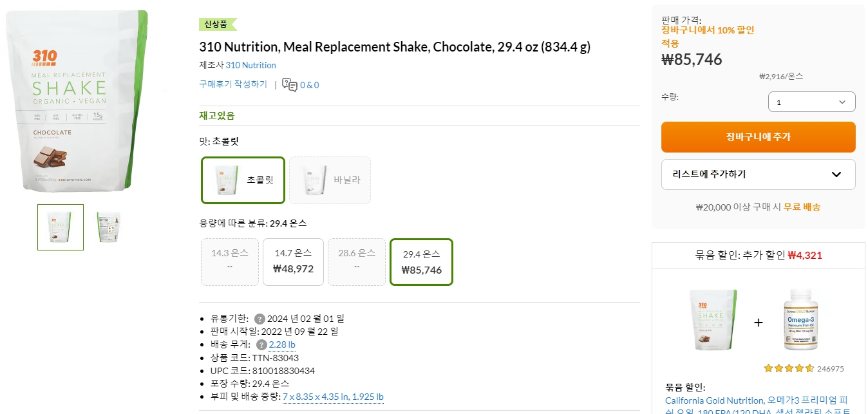The image size is (868, 414).
Task: Expand the 리스트에 추가하기 dropdown
Action: click(758, 174)
